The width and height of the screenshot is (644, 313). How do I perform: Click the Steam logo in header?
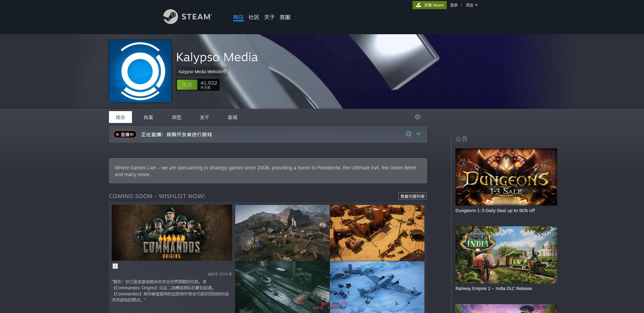(x=187, y=17)
